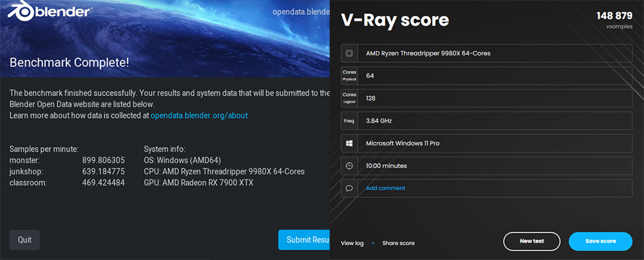Click the Freq. label icon
The image size is (644, 260).
[350, 121]
